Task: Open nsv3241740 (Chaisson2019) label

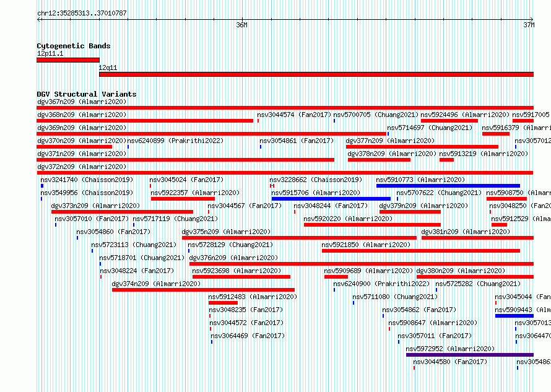Action: 87,180
